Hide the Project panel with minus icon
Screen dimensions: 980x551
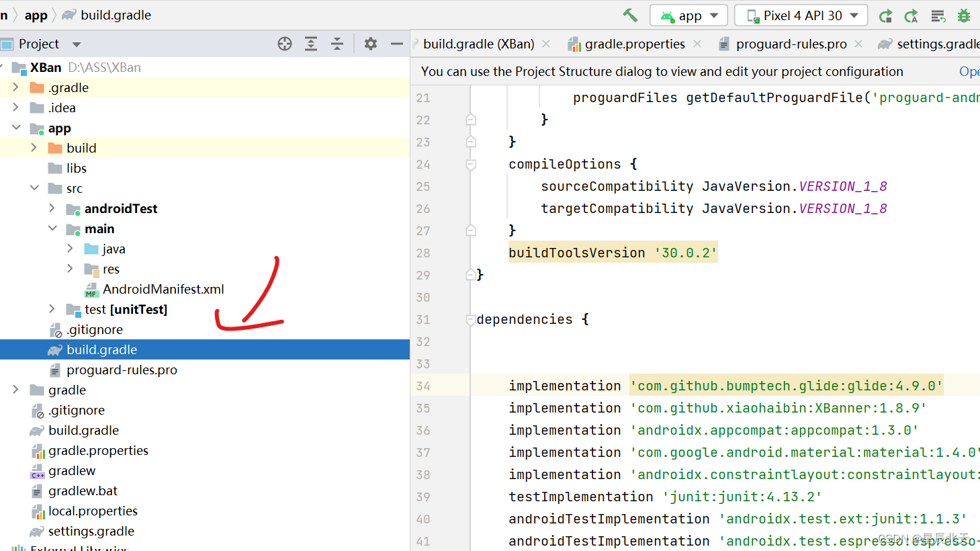pyautogui.click(x=397, y=44)
